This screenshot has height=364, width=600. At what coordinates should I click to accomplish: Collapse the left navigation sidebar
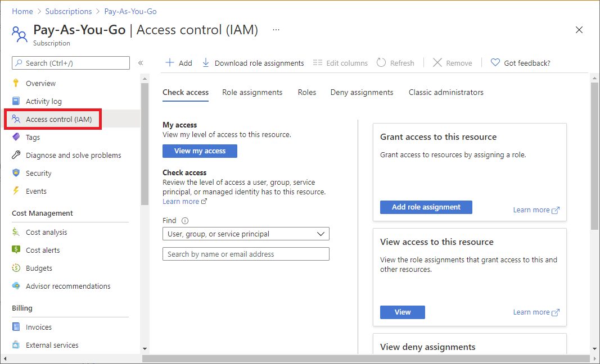pos(140,63)
